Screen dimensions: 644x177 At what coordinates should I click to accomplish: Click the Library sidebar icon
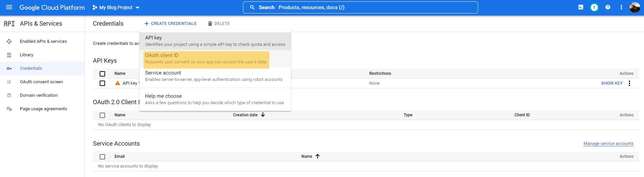(x=9, y=55)
